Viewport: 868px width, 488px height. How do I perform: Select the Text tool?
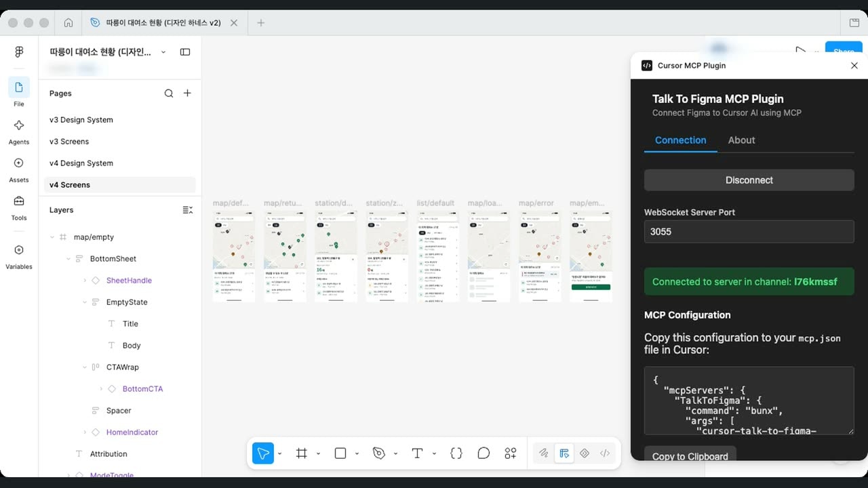point(417,453)
